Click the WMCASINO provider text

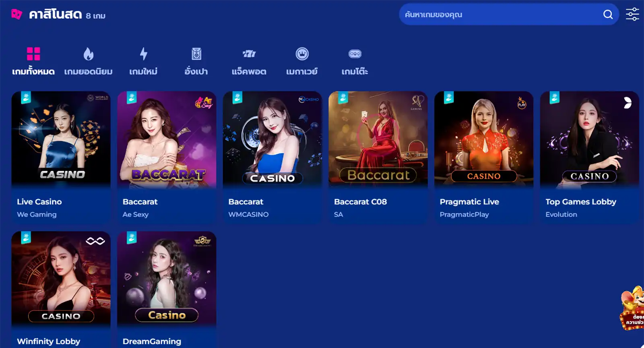(x=248, y=215)
